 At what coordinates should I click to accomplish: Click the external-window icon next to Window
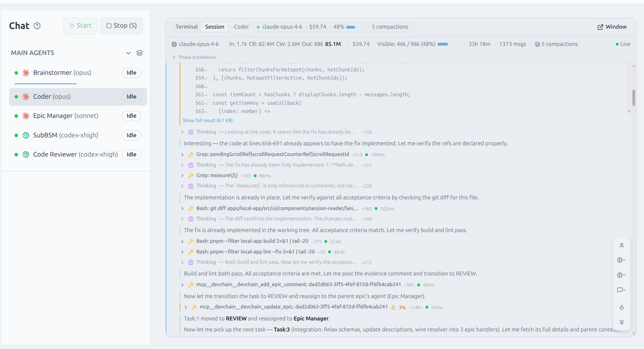pyautogui.click(x=600, y=27)
